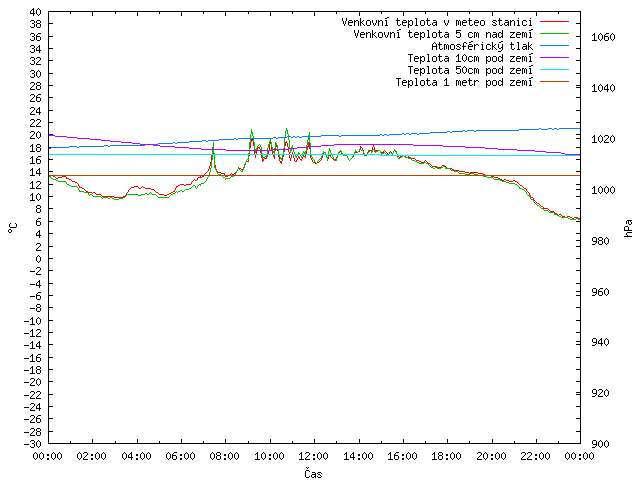640x480 pixels.
Task: Click right axis value '980'
Action: point(600,241)
